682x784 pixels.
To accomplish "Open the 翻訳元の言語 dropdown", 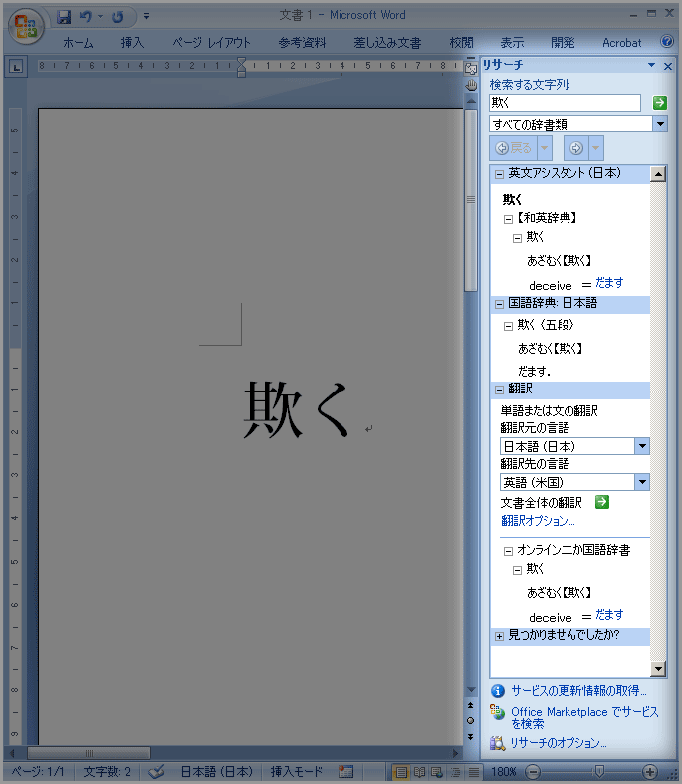I will [642, 446].
